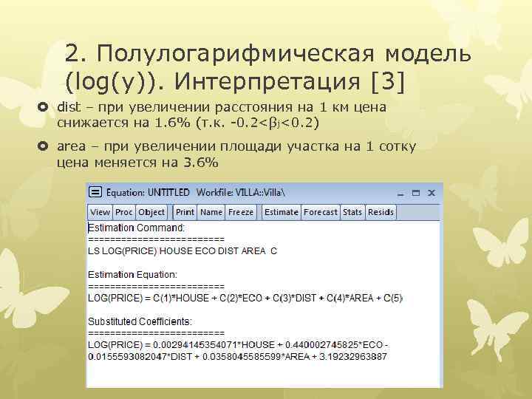
Task: Click the Proc button
Action: (123, 212)
